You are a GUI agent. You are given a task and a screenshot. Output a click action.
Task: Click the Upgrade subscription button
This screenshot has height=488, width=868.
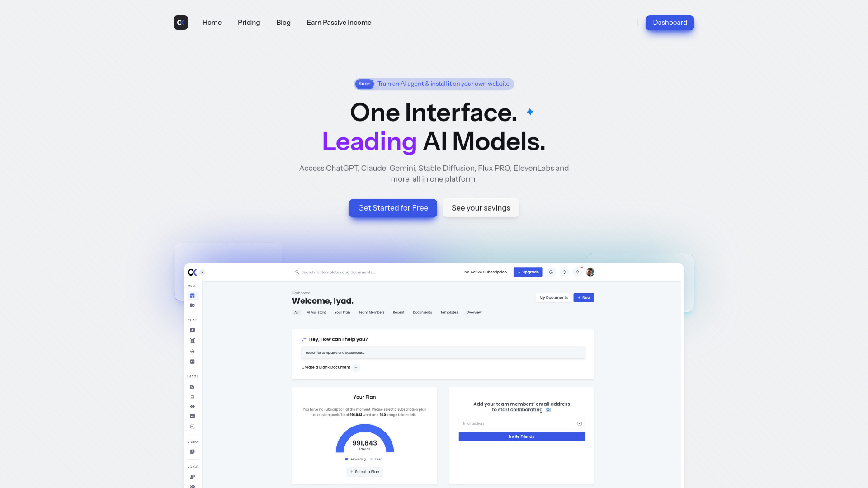click(528, 272)
